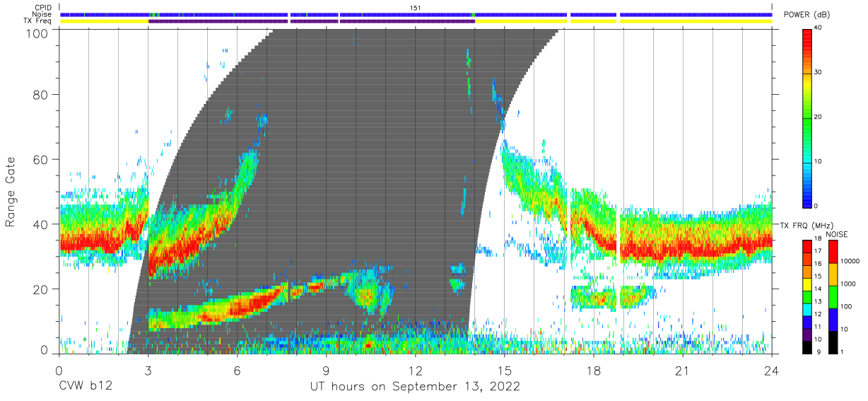Click the 11 tick on TX FRQ legend

point(818,327)
